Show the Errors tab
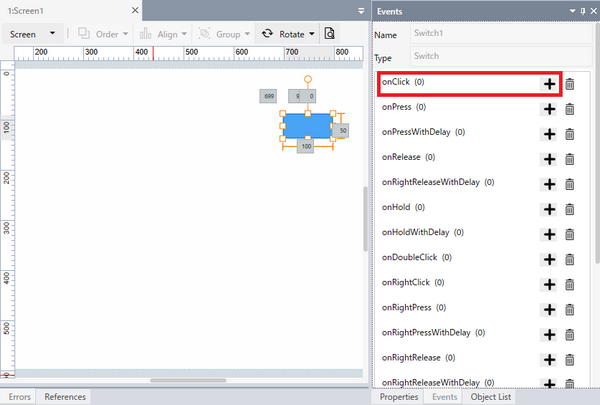 20,397
